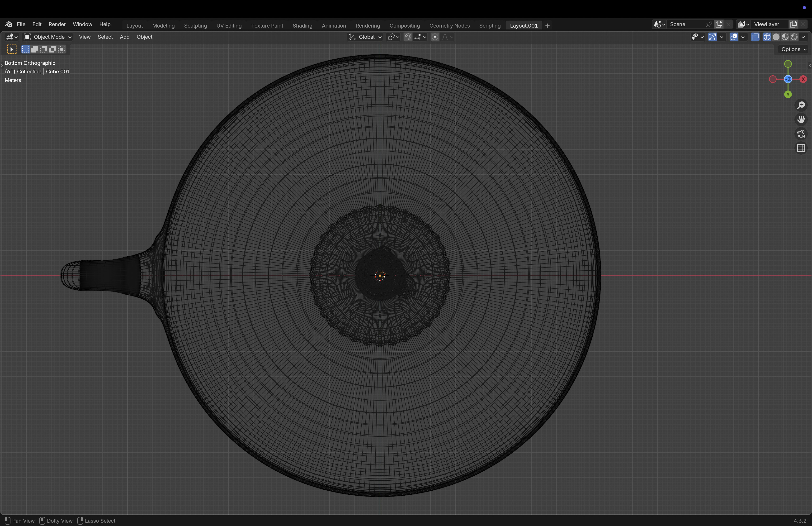
Task: Switch to the Sculpting workspace tab
Action: pos(195,26)
